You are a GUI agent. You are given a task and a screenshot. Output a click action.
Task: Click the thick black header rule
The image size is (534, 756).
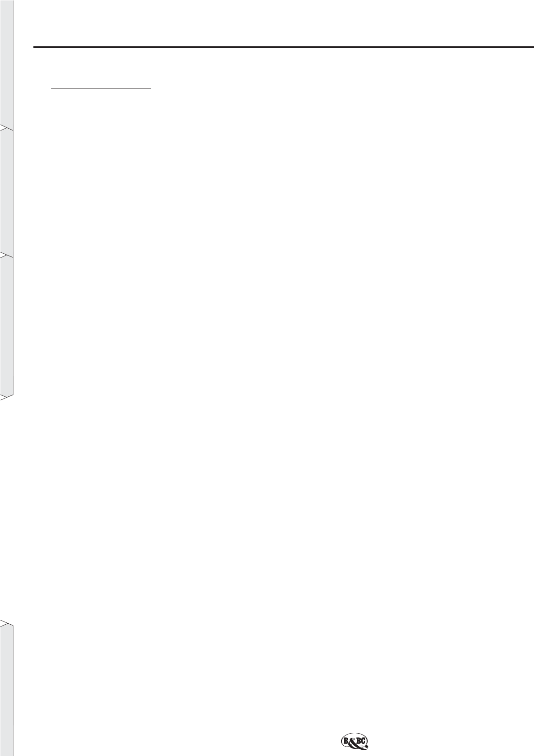coord(284,47)
